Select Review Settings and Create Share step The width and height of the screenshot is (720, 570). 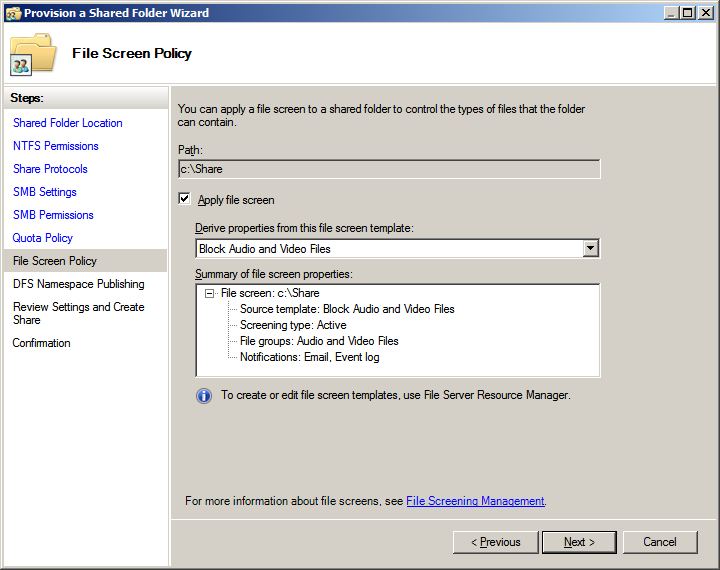(x=79, y=313)
